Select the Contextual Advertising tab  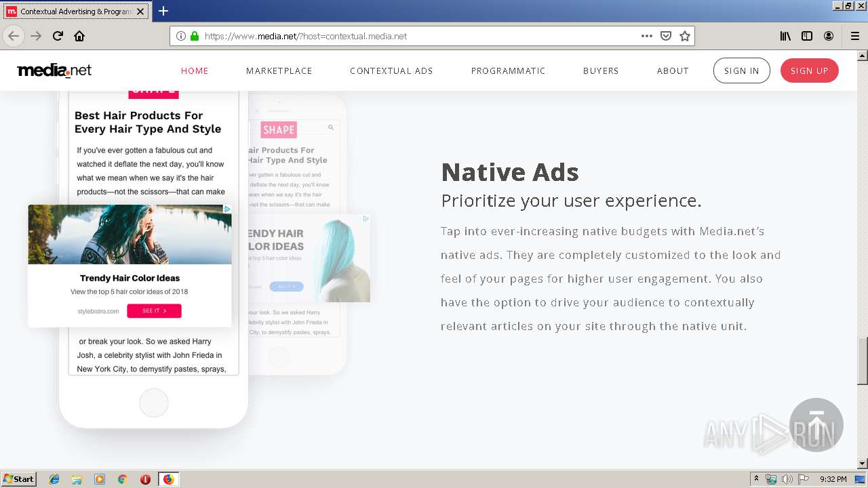pyautogui.click(x=76, y=11)
